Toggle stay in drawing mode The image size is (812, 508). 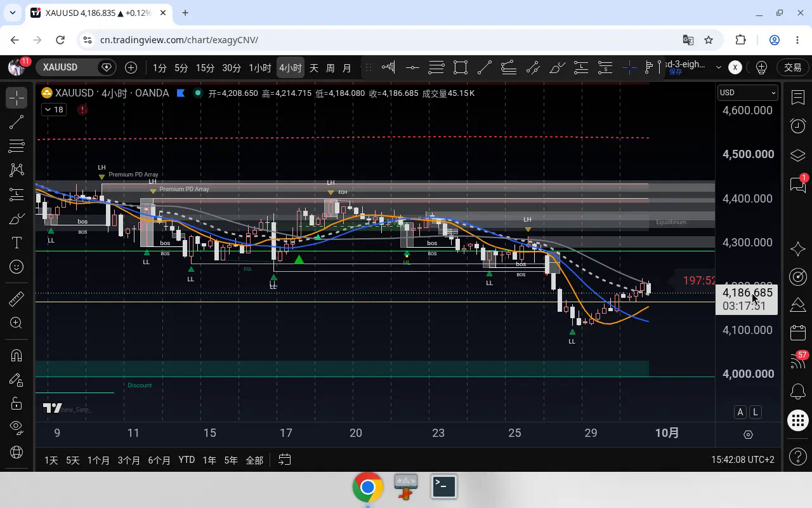point(16,380)
